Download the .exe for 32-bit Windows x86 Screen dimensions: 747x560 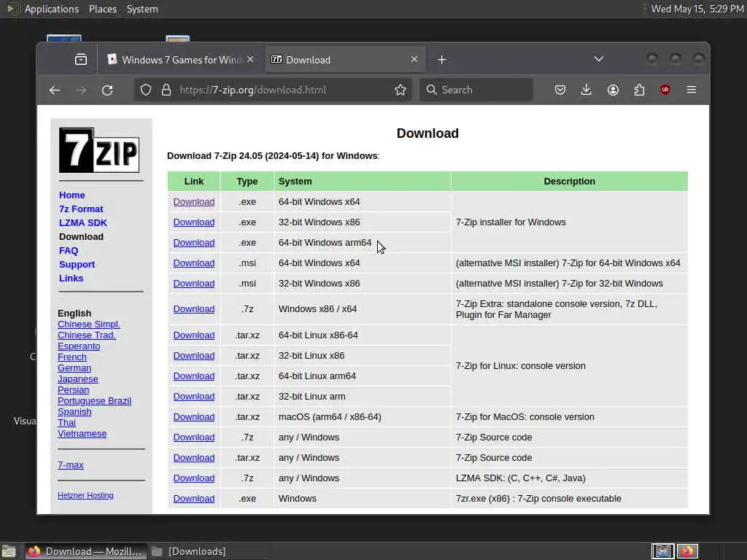[194, 222]
